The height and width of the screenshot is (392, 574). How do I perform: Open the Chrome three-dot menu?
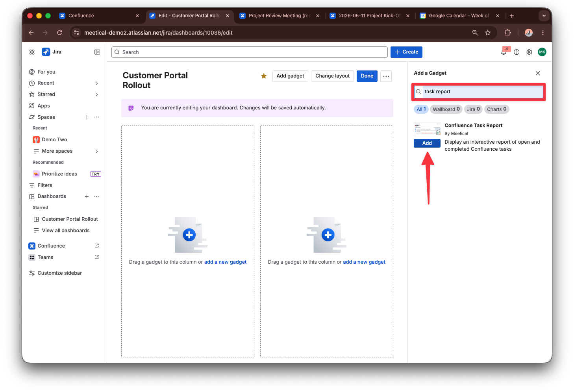pyautogui.click(x=543, y=33)
